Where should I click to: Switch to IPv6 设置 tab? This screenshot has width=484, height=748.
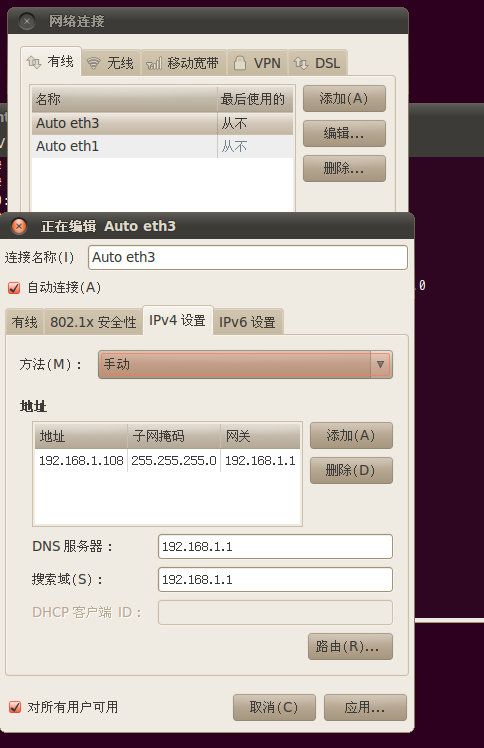(x=247, y=322)
